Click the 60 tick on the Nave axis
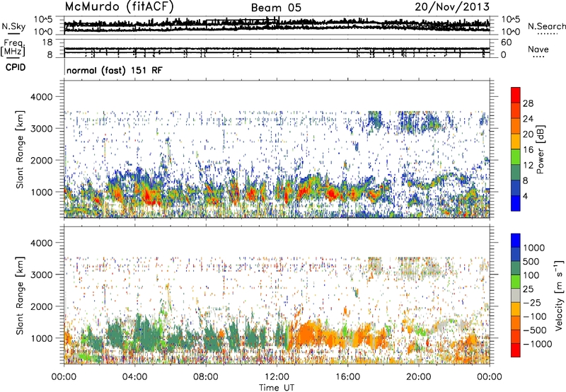The width and height of the screenshot is (566, 392). pos(506,42)
